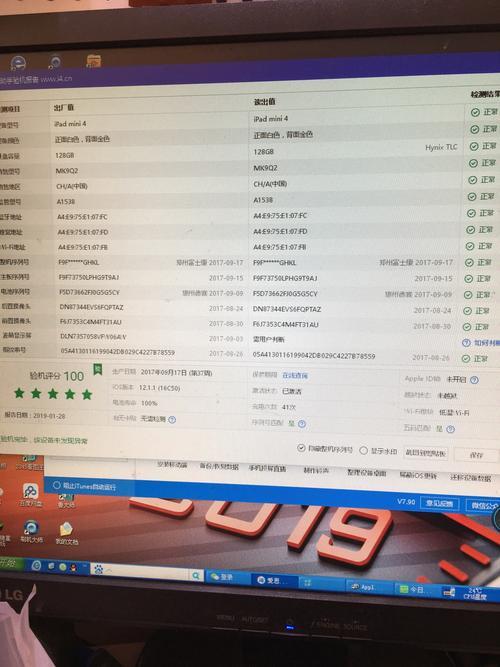
Task: Click the folder desktop icon near the top
Action: point(94,61)
